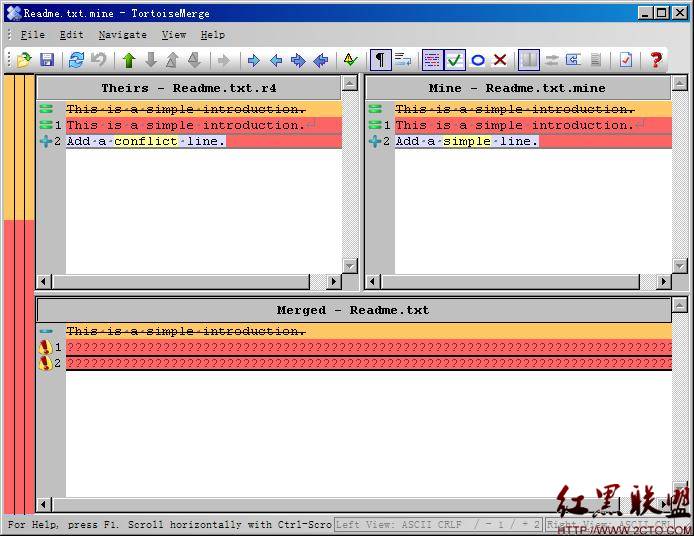The height and width of the screenshot is (536, 694).
Task: Click the Theirs pane scroll down arrow
Action: (x=350, y=266)
